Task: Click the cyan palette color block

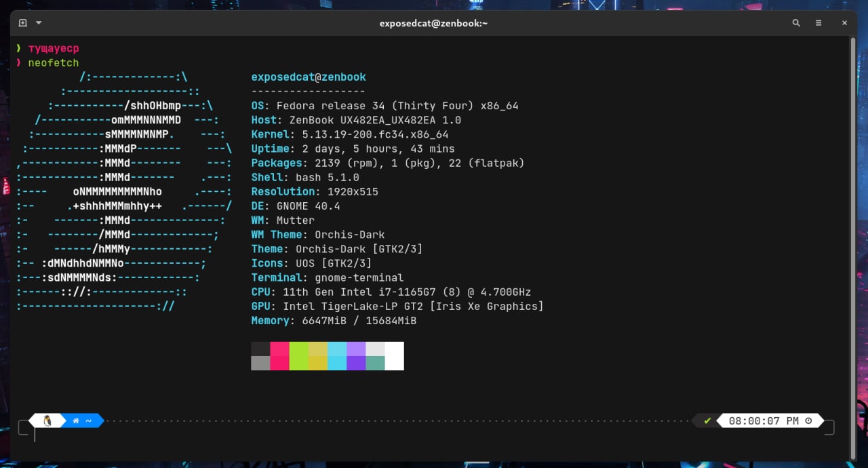Action: click(337, 356)
